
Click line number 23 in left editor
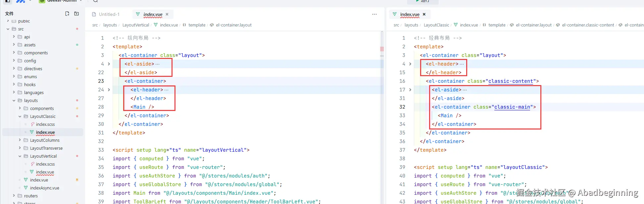tap(101, 81)
